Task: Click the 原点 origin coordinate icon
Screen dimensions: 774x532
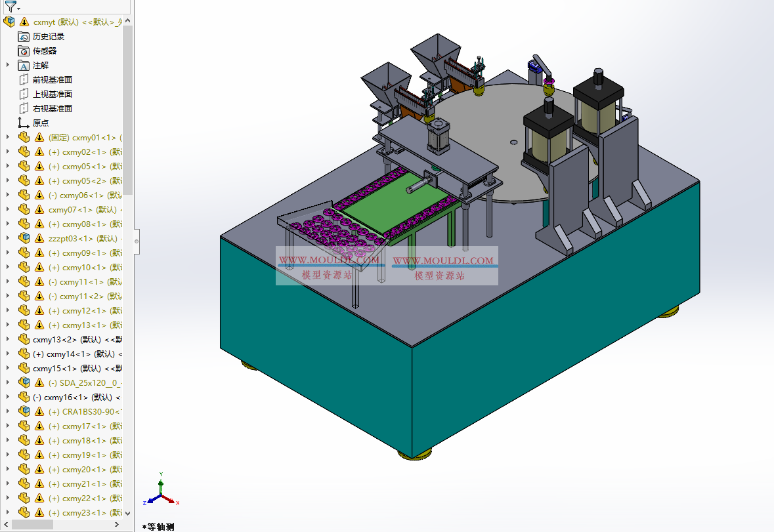Action: 22,122
